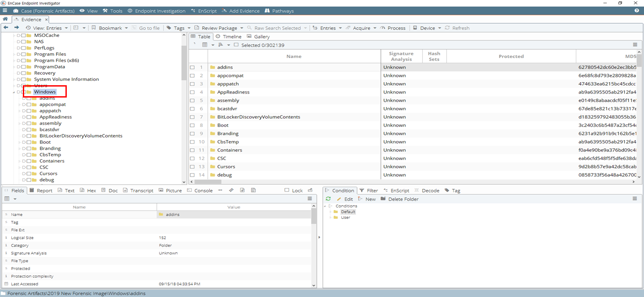Click the addins folder icon in table row 1
644x297 pixels.
pos(213,67)
